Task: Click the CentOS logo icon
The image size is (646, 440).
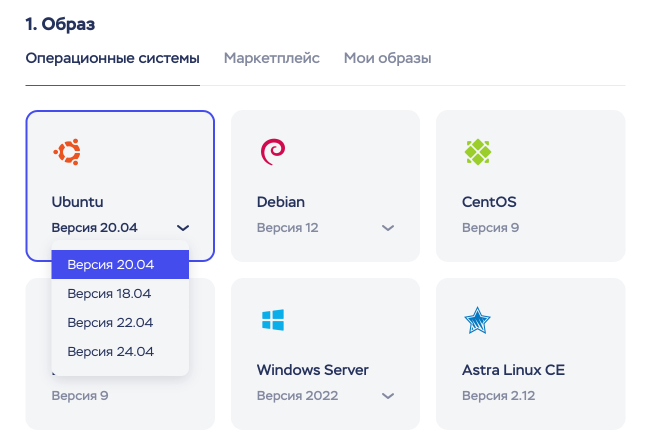Action: (x=477, y=152)
